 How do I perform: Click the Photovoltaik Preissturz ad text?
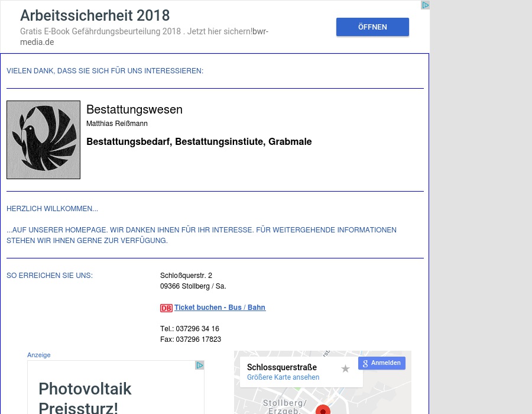tap(85, 397)
